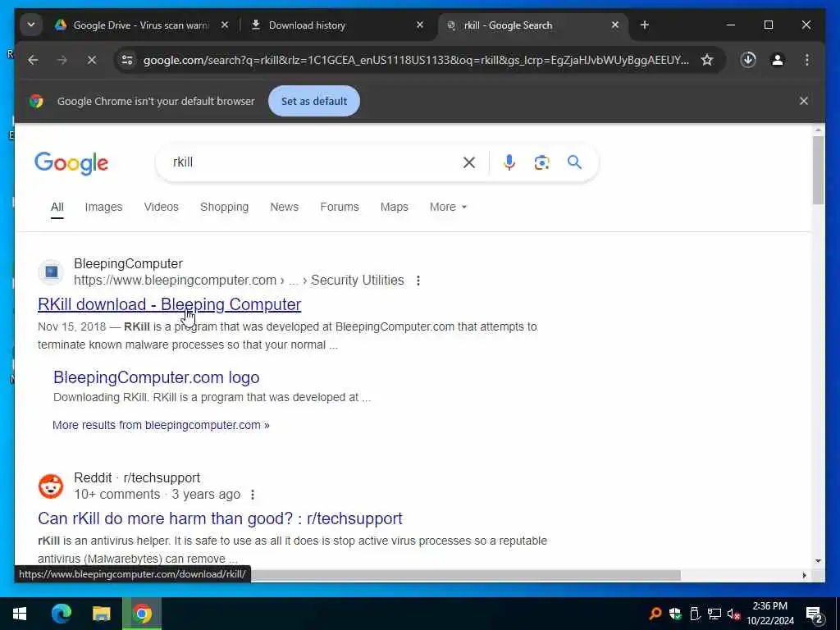The width and height of the screenshot is (840, 630).
Task: Click the vertical scrollbar thumb
Action: (x=818, y=171)
